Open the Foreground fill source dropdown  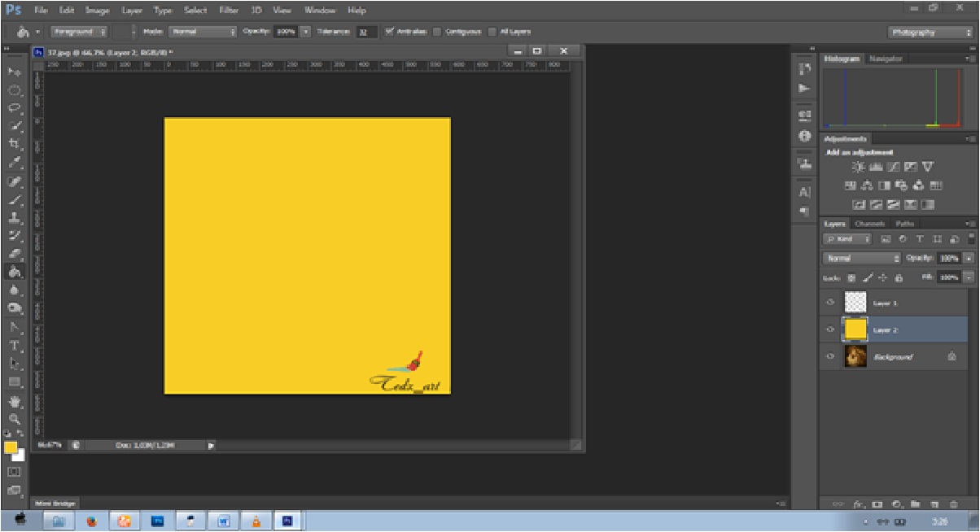click(x=81, y=32)
